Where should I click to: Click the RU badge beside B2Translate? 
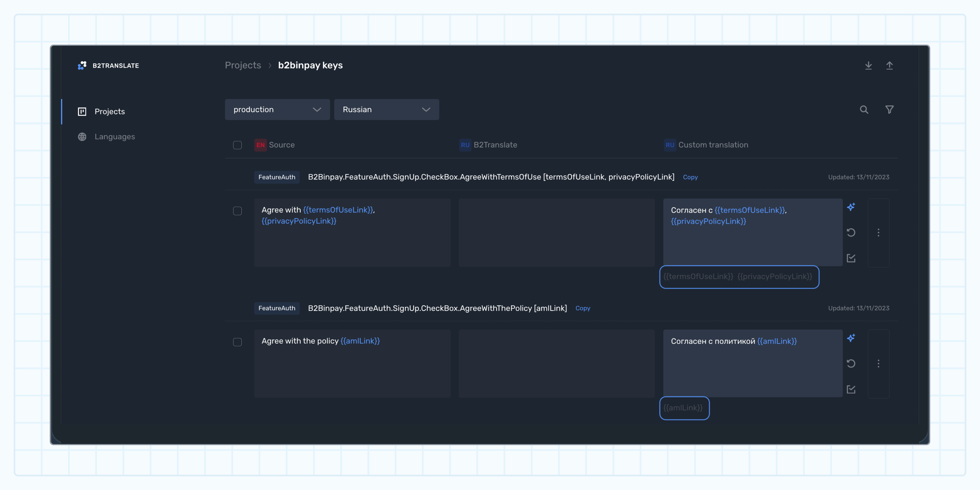pyautogui.click(x=465, y=145)
